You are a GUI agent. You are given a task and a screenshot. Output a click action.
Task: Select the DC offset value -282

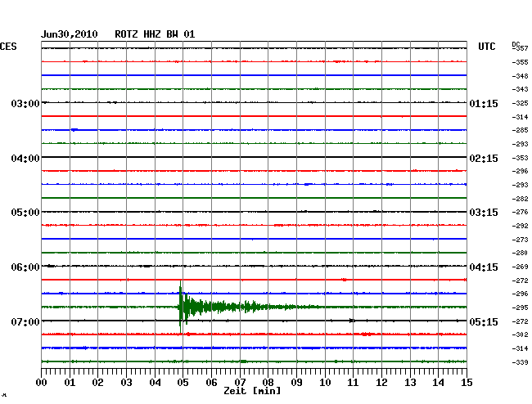coord(520,199)
